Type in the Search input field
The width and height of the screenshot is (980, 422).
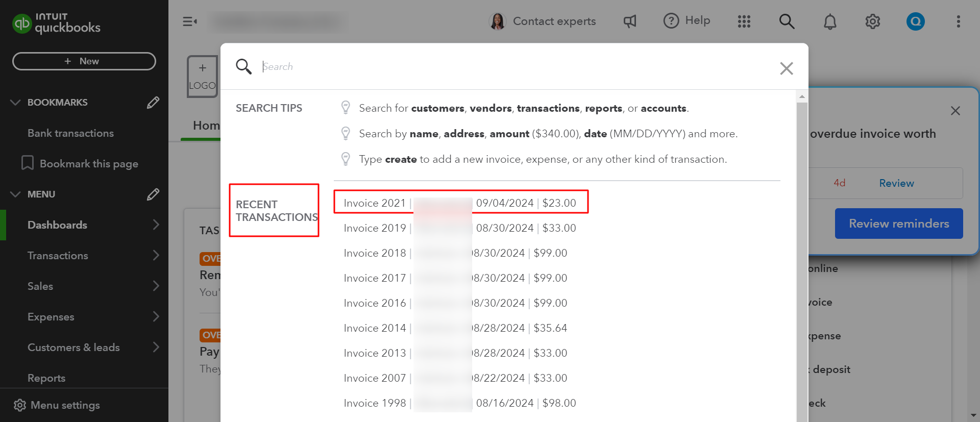510,67
